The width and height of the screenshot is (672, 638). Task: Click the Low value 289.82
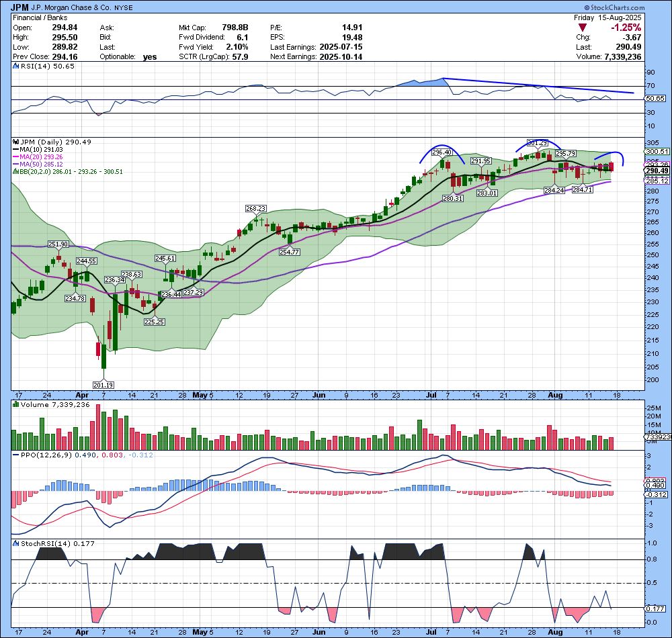[65, 48]
